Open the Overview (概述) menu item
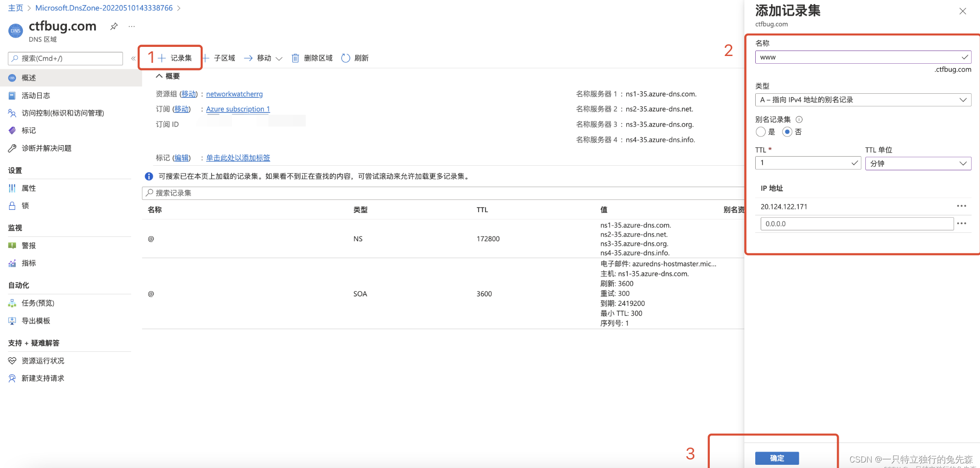The width and height of the screenshot is (980, 468). point(71,78)
